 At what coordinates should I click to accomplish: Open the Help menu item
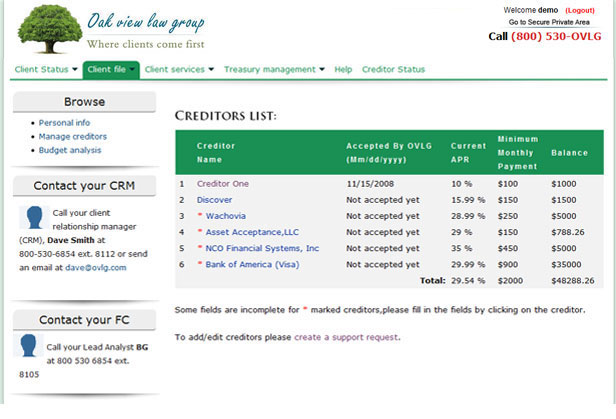point(343,70)
